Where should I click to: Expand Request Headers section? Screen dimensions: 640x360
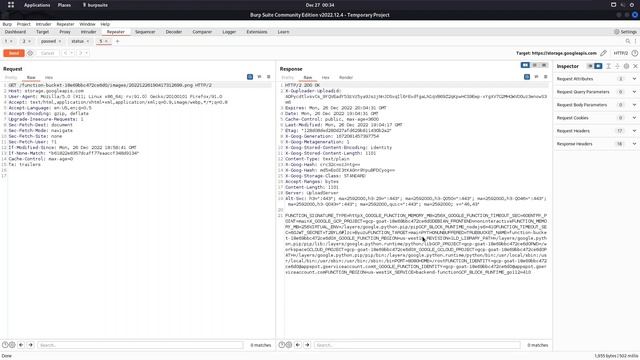(x=596, y=131)
